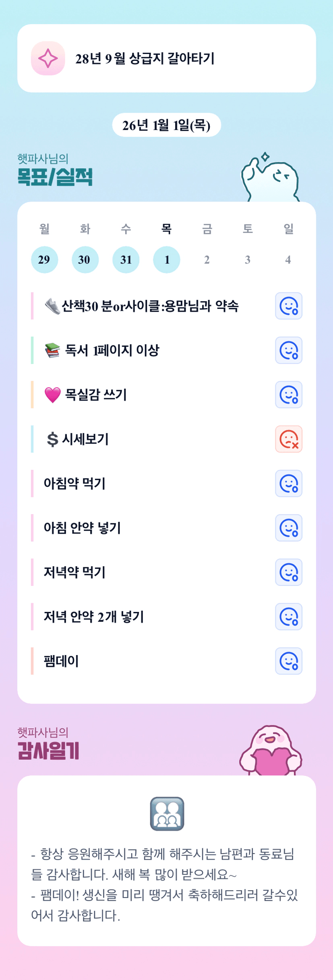
Task: Open the 28년 9월 상급지 갈아타기 goal card
Action: click(166, 58)
